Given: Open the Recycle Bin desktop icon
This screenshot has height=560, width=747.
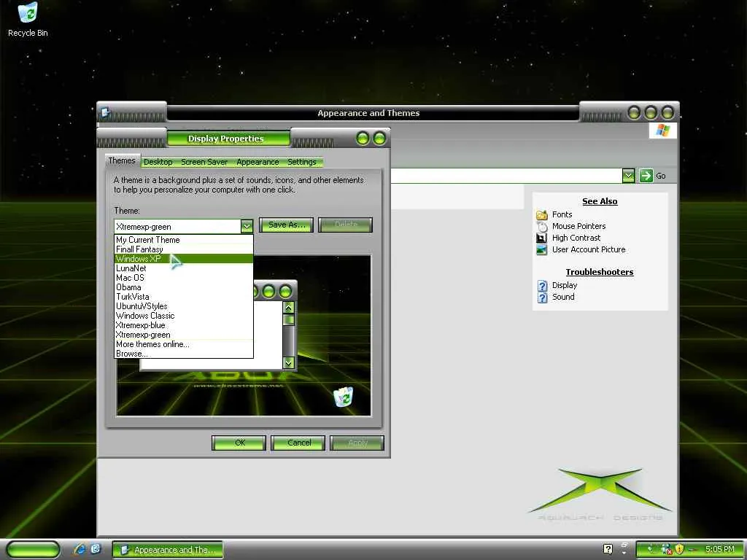Looking at the screenshot, I should click(x=28, y=20).
